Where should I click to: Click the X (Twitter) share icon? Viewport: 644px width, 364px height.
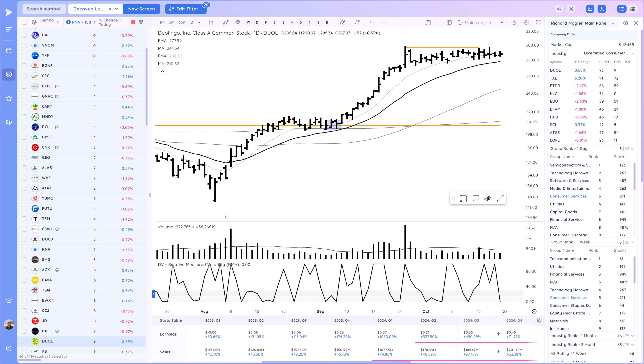(x=571, y=9)
